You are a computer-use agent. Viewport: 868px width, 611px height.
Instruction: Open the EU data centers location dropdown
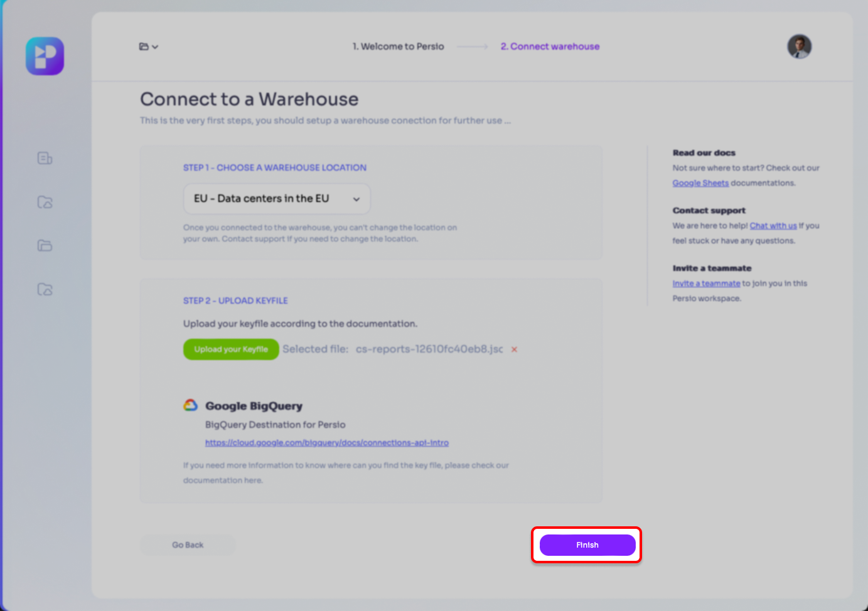[x=276, y=199]
